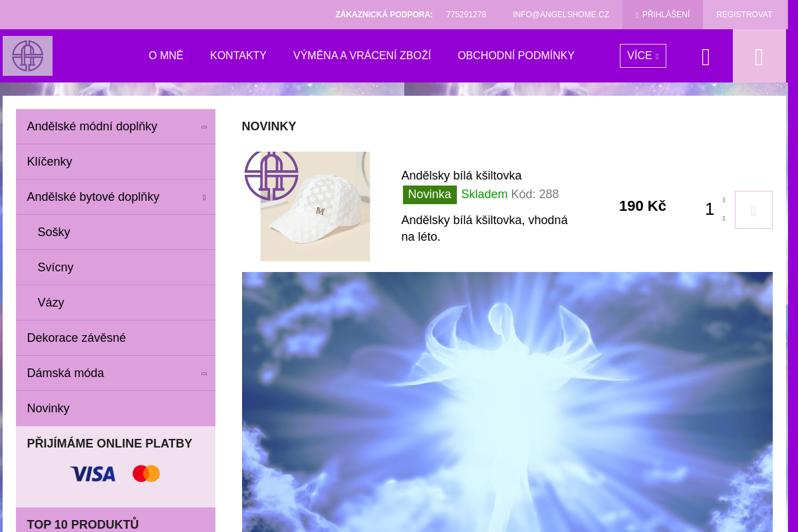Open the VÍCE dropdown menu

642,56
